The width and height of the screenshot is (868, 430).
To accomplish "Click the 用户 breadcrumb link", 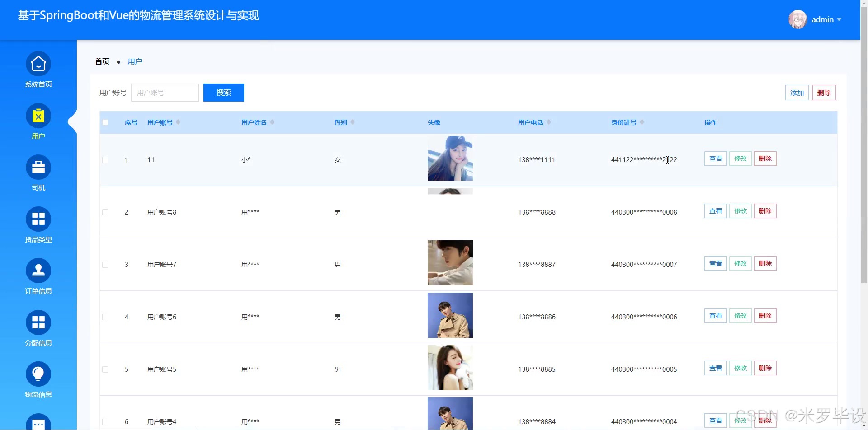I will click(135, 61).
